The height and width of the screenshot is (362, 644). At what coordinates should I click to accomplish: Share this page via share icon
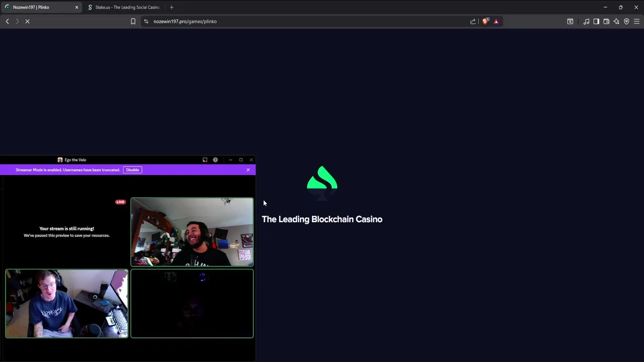tap(473, 21)
